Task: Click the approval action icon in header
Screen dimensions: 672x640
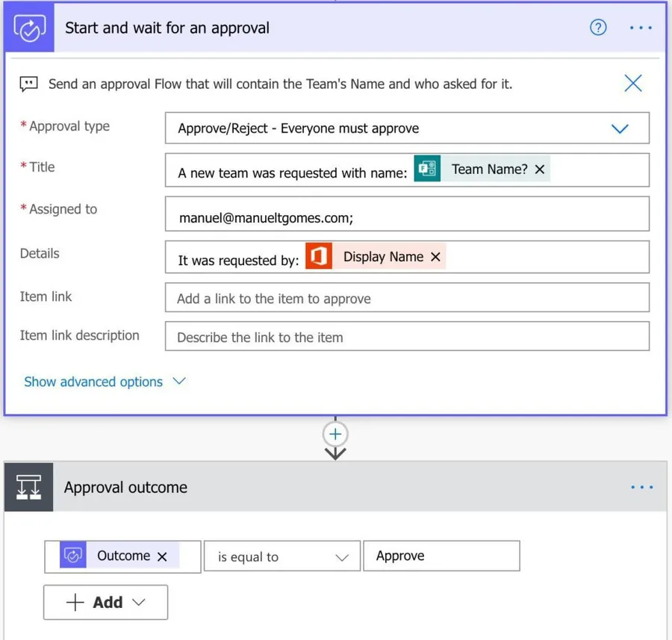Action: (x=30, y=28)
